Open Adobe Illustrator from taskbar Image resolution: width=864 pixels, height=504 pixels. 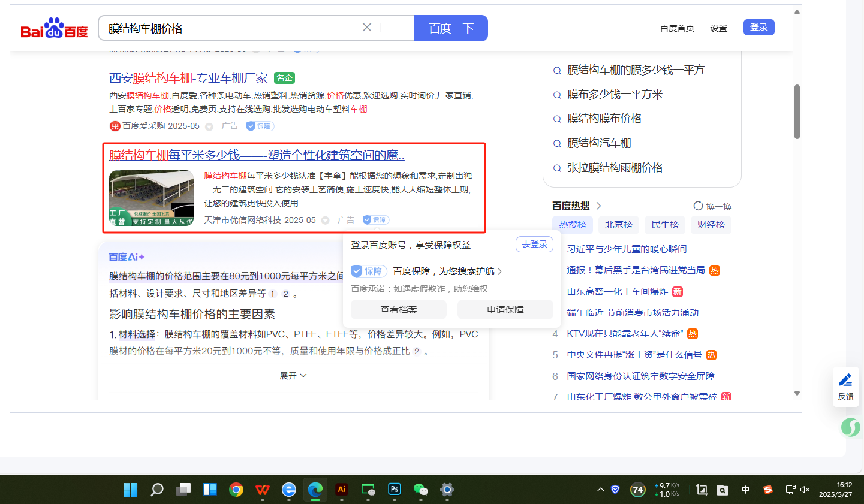tap(342, 490)
